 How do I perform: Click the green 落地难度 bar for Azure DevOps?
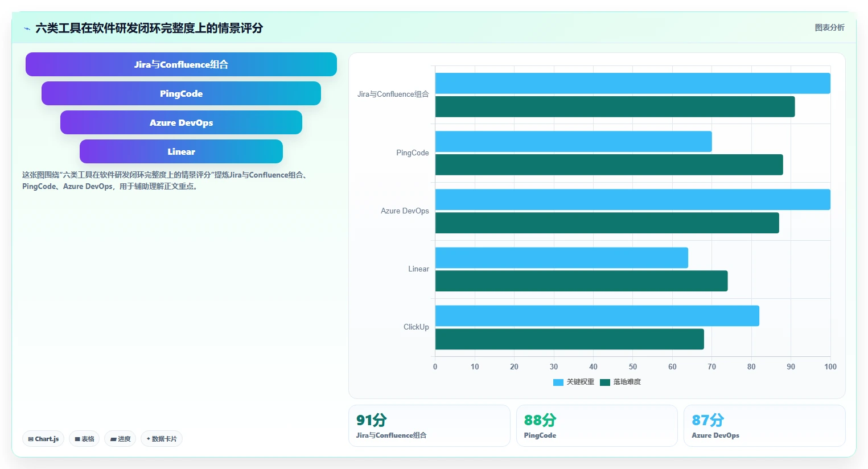point(607,223)
